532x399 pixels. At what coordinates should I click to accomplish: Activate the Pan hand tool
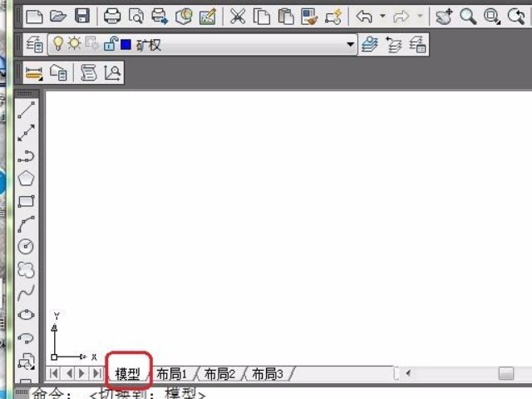click(x=444, y=16)
